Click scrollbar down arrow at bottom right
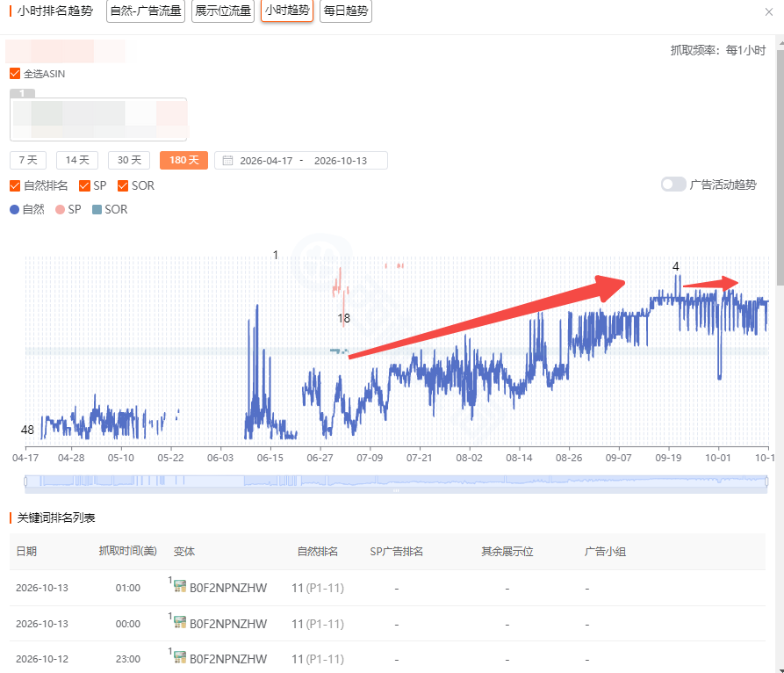784x673 pixels. click(x=780, y=669)
